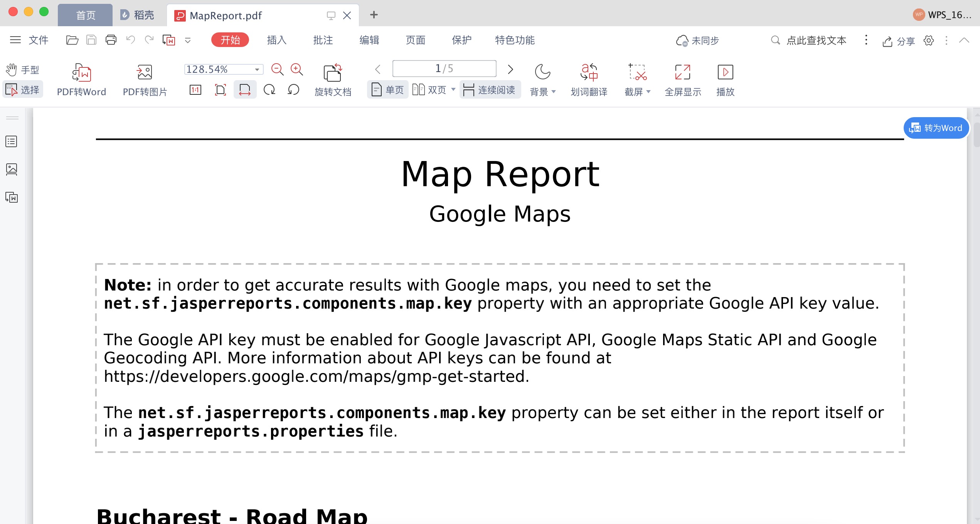Click the 1:1 actual size icon
This screenshot has width=980, height=524.
[x=195, y=90]
